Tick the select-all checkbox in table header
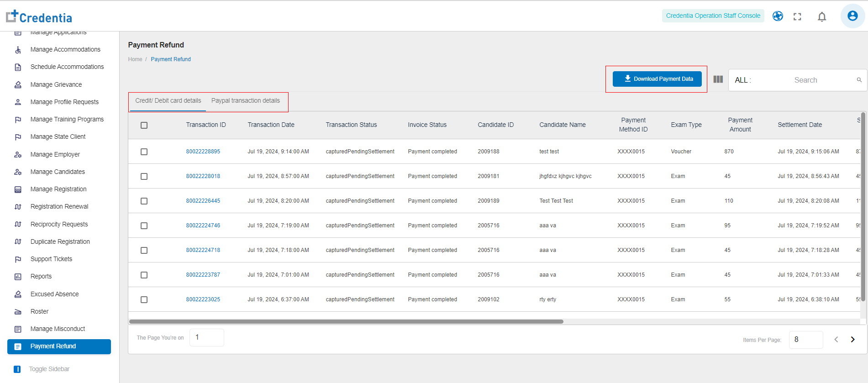Viewport: 868px width, 383px height. click(x=144, y=125)
